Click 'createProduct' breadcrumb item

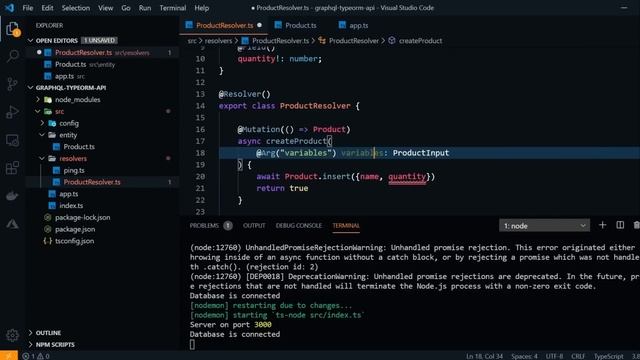[x=420, y=41]
